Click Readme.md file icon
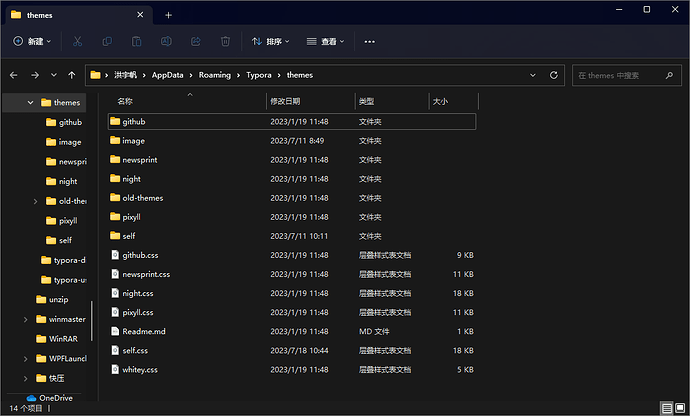 pyautogui.click(x=115, y=331)
